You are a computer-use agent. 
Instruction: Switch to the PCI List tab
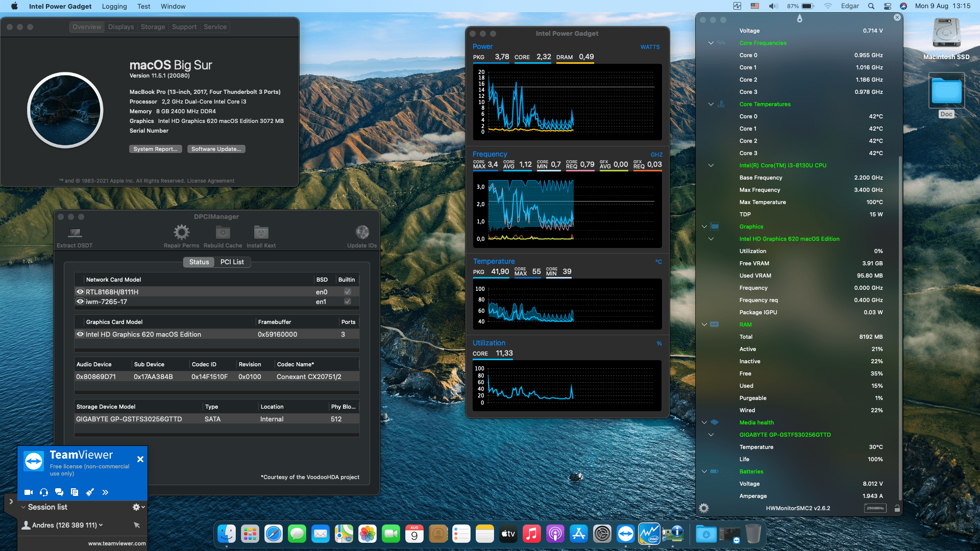232,262
